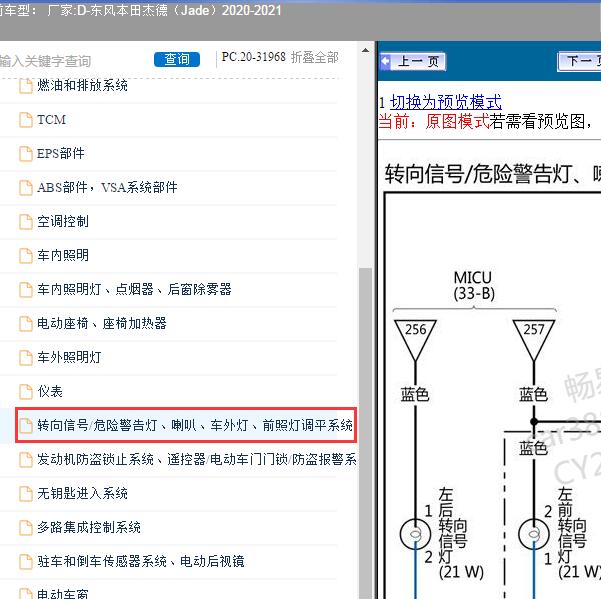Click document icon beside 仪表

(26, 392)
